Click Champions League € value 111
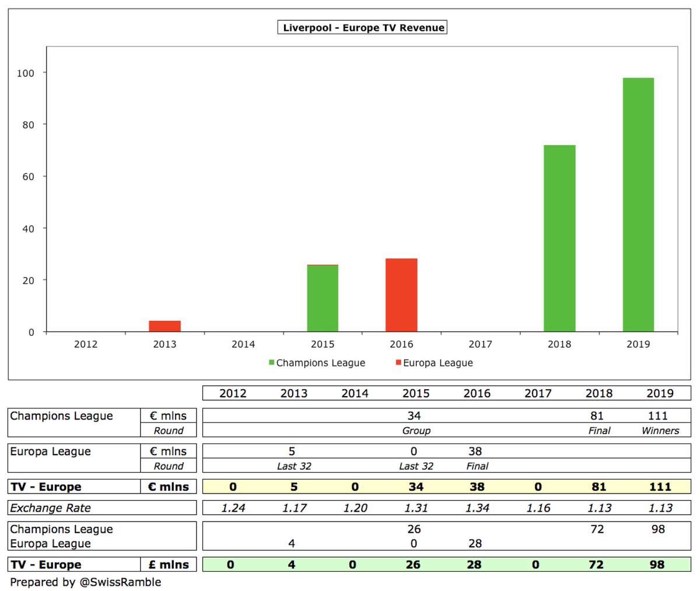The width and height of the screenshot is (700, 591). [x=657, y=416]
